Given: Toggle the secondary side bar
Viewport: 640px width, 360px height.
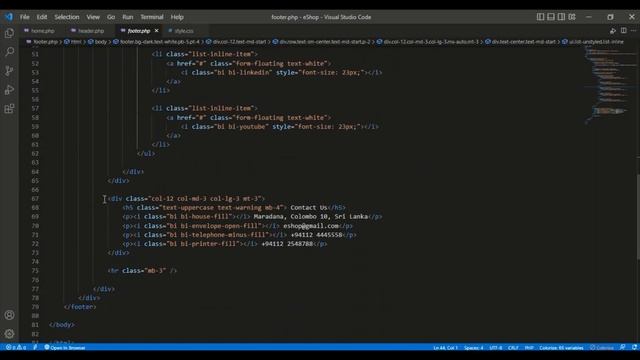Looking at the screenshot, I should pyautogui.click(x=562, y=17).
